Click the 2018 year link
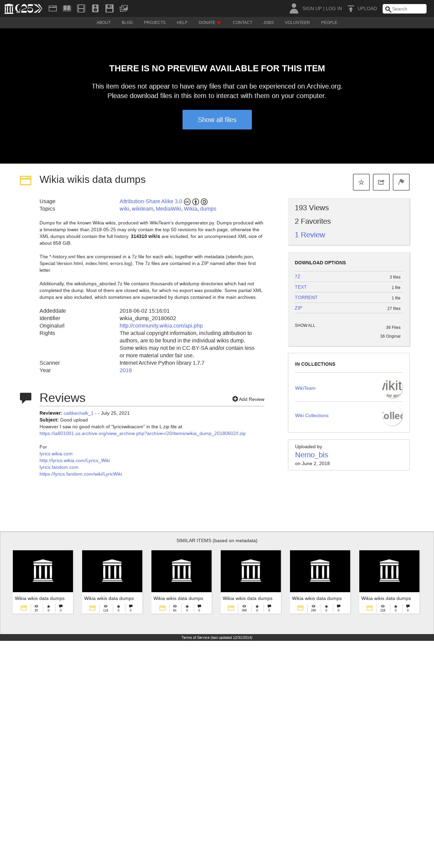The width and height of the screenshot is (434, 868). coord(126,370)
